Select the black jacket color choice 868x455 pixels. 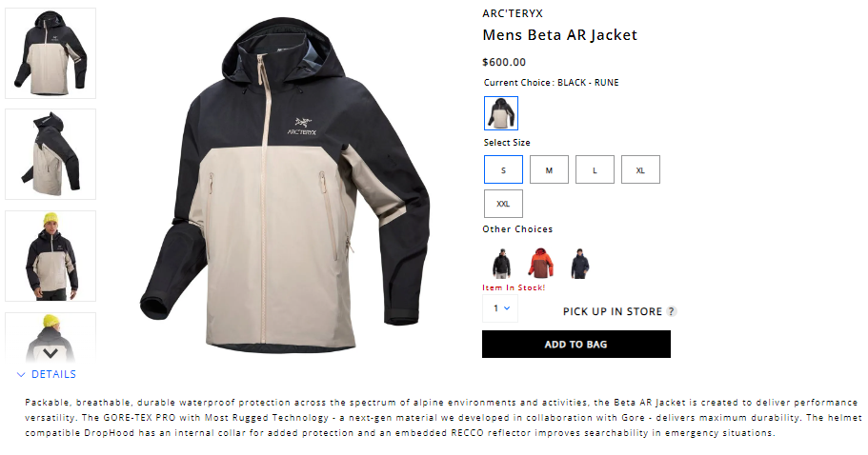pyautogui.click(x=502, y=263)
